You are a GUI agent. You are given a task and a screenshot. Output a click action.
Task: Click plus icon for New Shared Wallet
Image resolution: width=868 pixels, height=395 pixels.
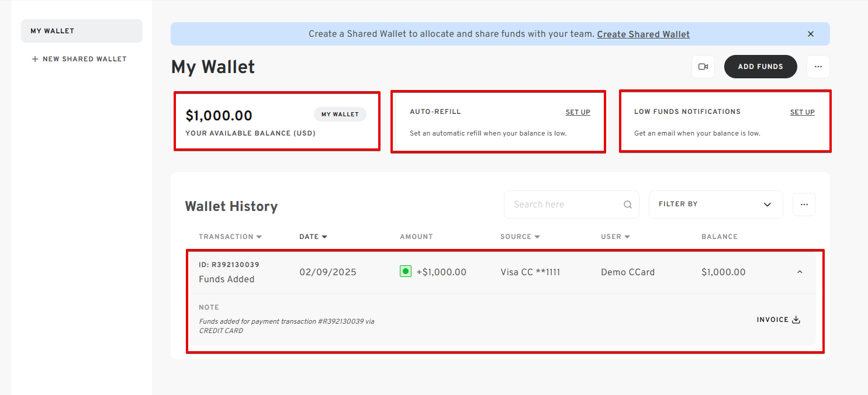[x=35, y=59]
